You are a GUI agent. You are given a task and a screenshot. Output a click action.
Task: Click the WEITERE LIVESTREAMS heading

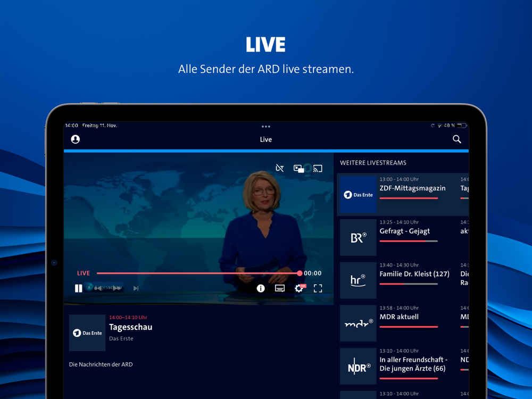point(373,163)
